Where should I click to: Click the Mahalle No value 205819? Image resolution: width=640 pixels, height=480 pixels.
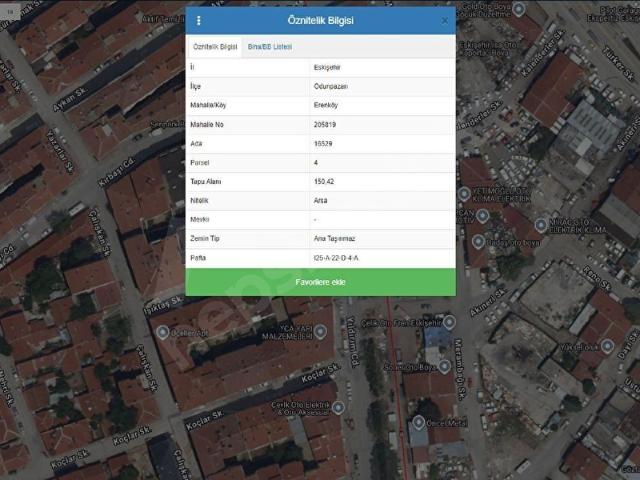pos(325,124)
